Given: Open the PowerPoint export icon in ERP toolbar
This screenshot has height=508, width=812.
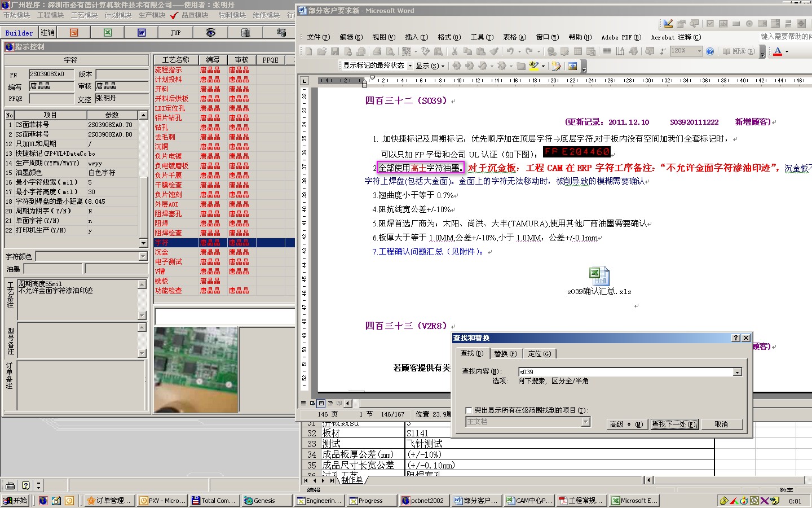Looking at the screenshot, I should [x=74, y=33].
